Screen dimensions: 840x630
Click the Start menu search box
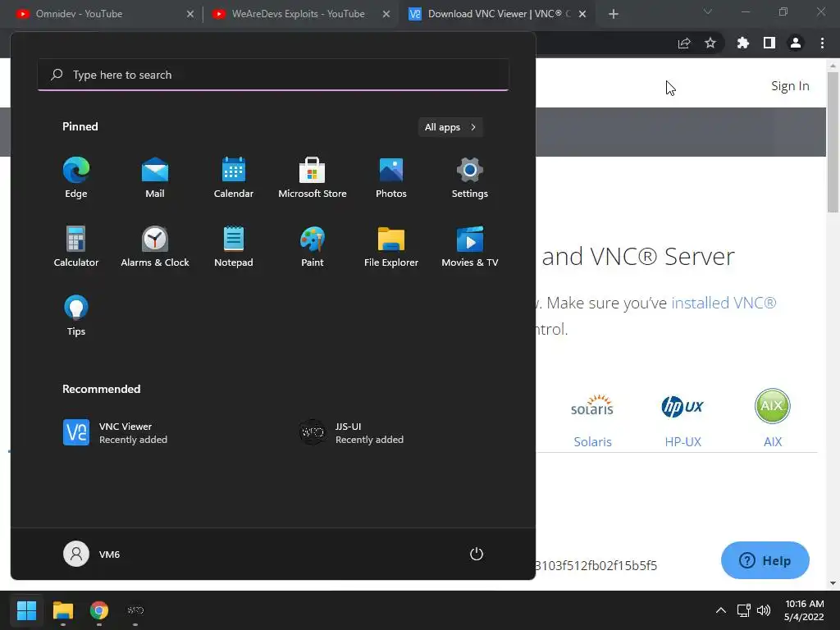pyautogui.click(x=273, y=75)
